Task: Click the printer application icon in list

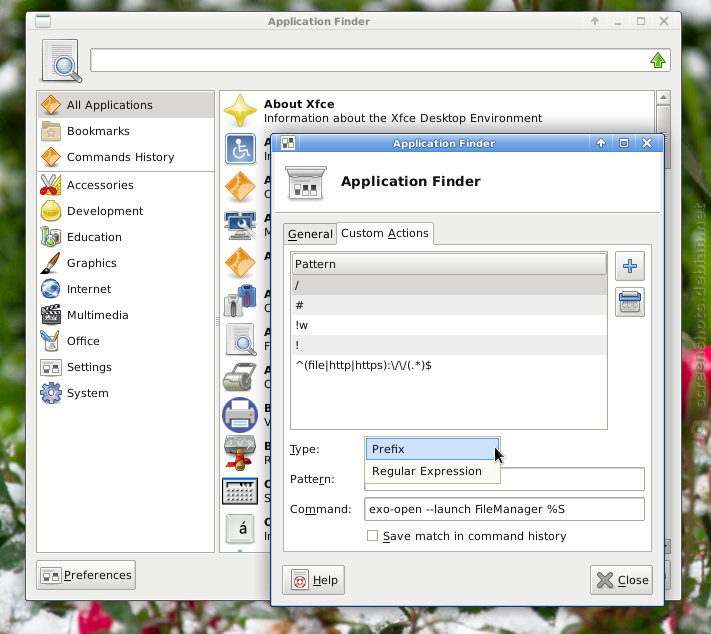Action: coord(240,415)
